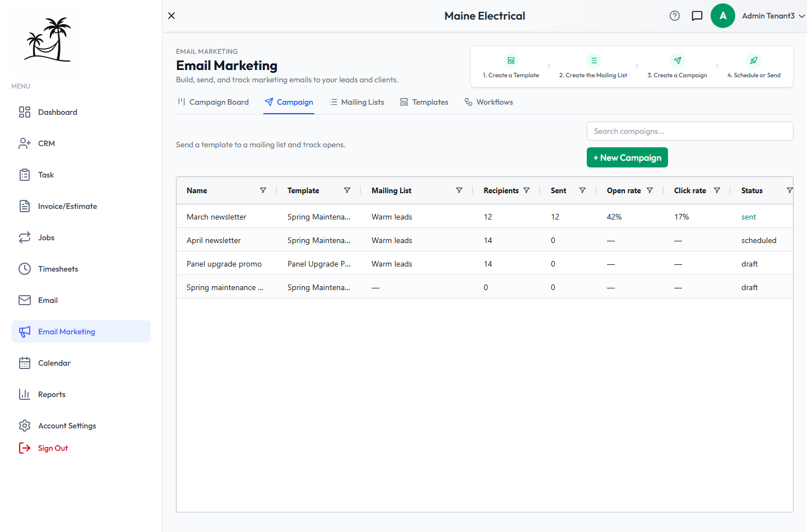The image size is (807, 532).
Task: Click the Reports bar chart icon
Action: pos(25,394)
